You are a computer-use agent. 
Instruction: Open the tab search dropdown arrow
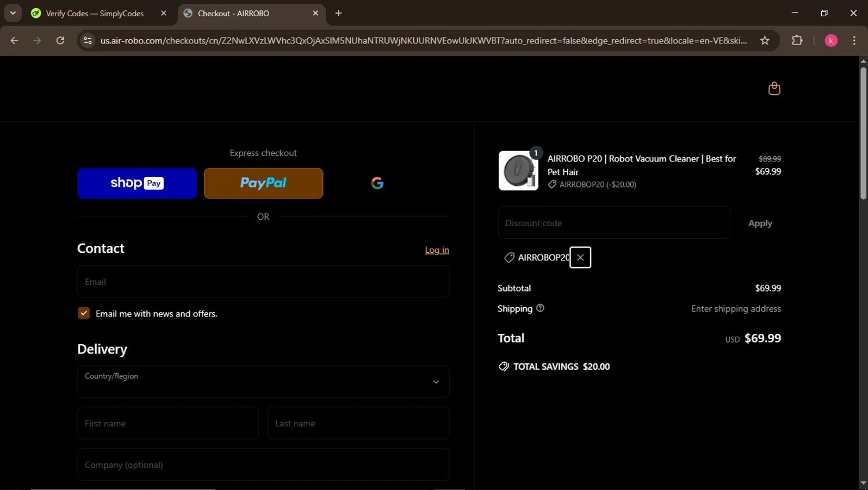click(x=13, y=13)
